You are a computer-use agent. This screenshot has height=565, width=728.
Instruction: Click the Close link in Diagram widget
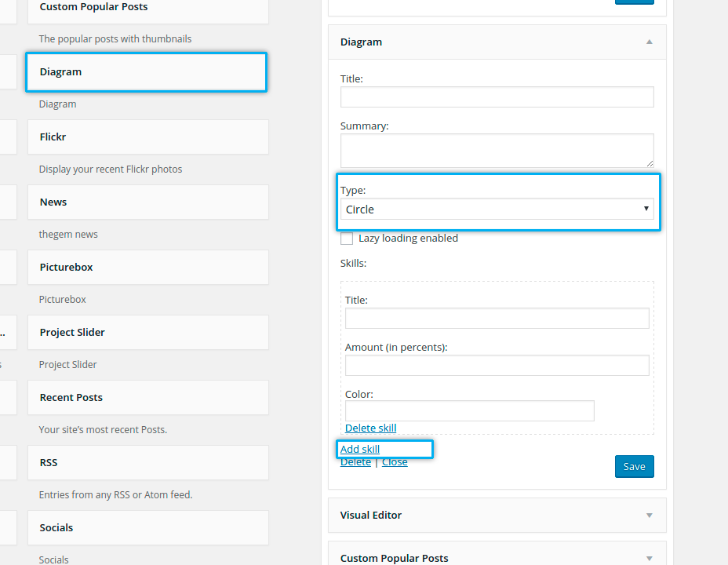[x=395, y=462]
